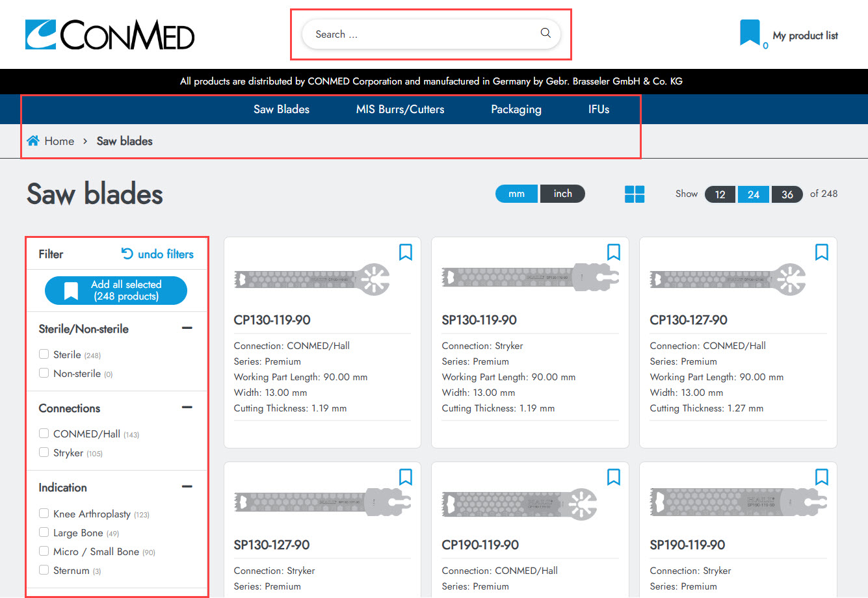Tick the Knee Arthroplasty checkbox
Screen dimensions: 868x598
(x=44, y=513)
